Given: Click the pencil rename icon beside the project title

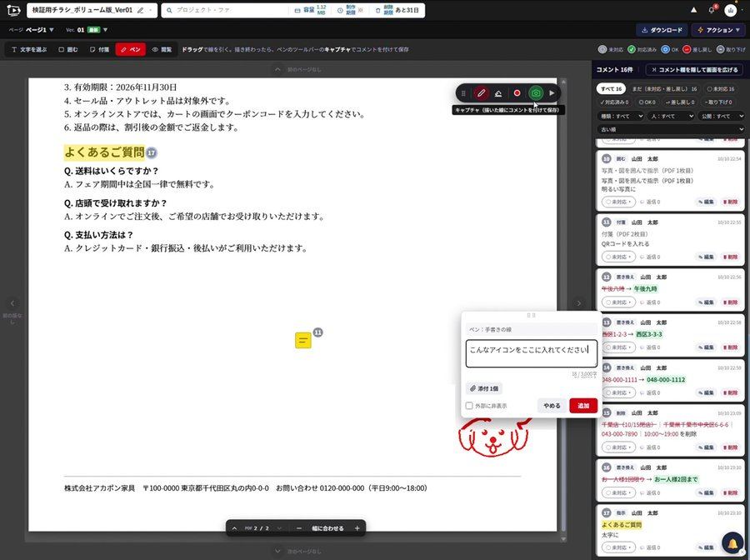Looking at the screenshot, I should (140, 10).
